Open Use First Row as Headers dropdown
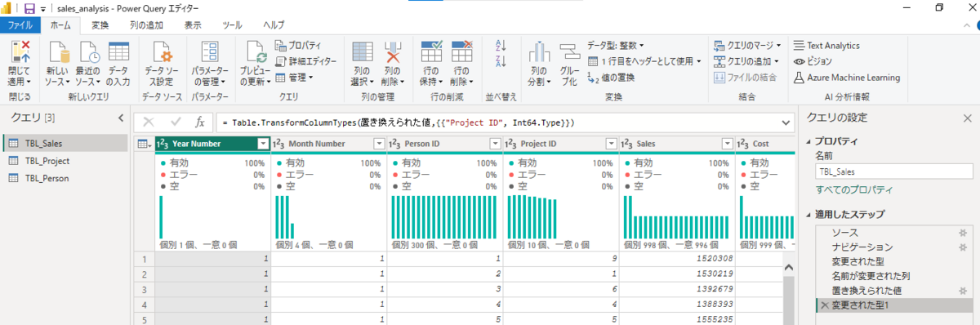The height and width of the screenshot is (325, 980). point(645,61)
